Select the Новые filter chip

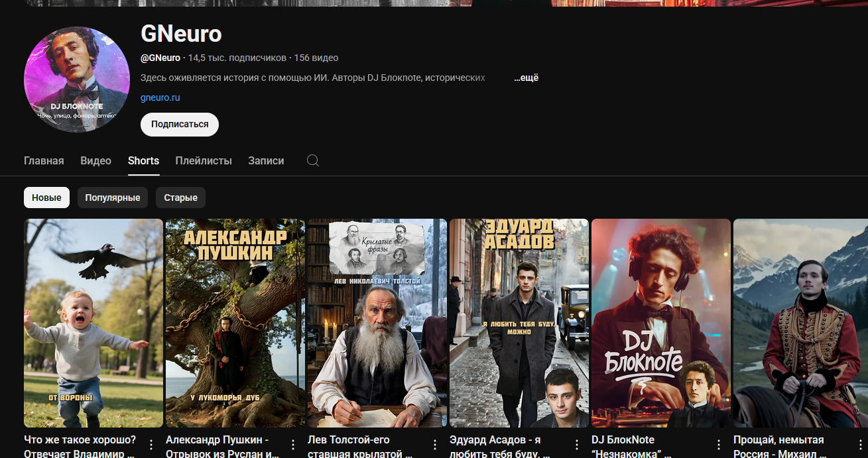tap(46, 198)
